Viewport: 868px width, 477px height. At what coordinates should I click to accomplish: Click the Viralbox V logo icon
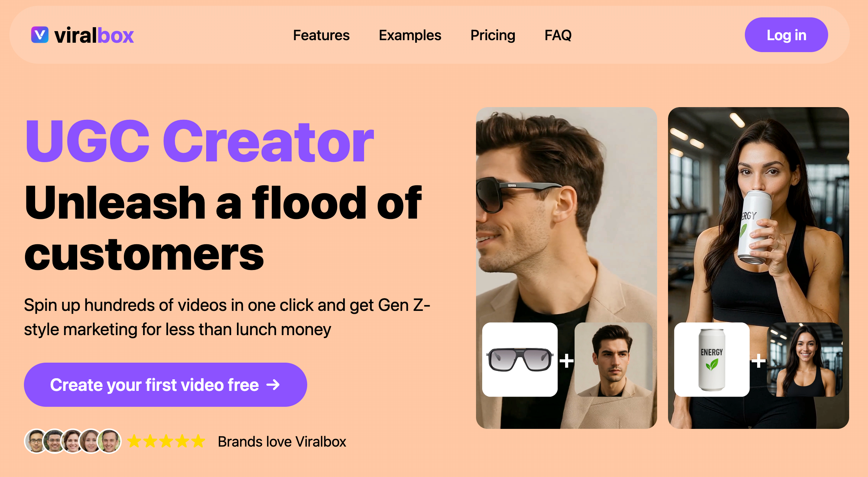point(40,35)
